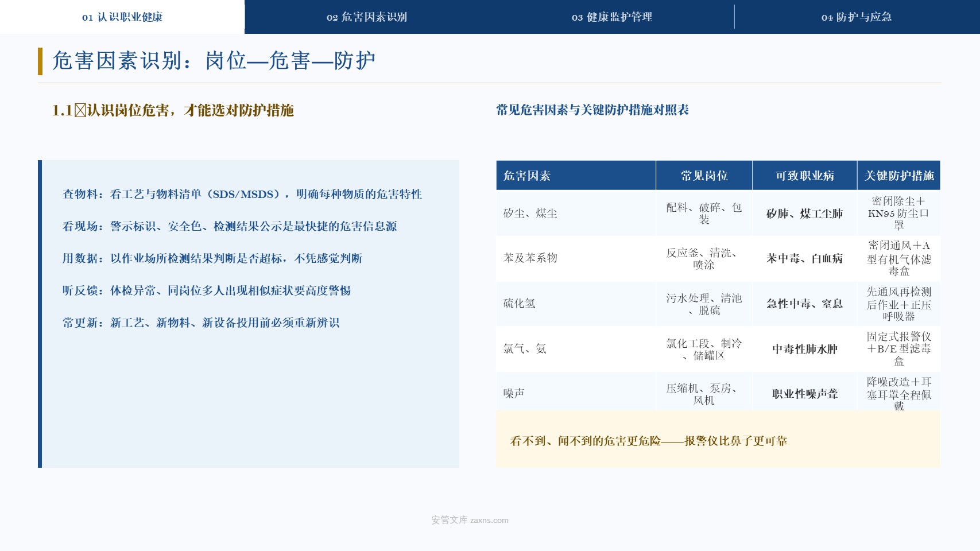Screen dimensions: 980x551
Task: Select the 配料、破碎、包装 cell
Action: coord(704,213)
